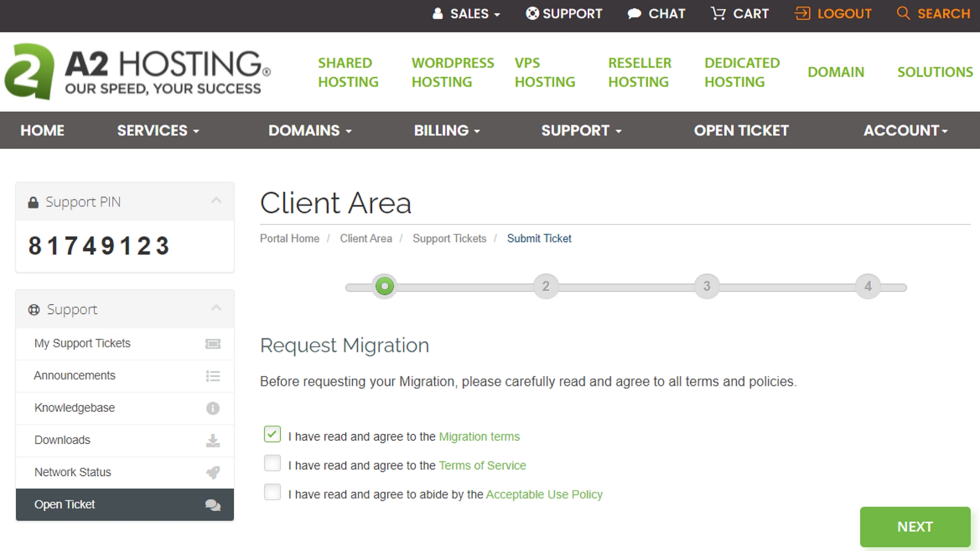Image resolution: width=980 pixels, height=551 pixels.
Task: Check the Acceptable Use Policy checkbox
Action: point(272,492)
